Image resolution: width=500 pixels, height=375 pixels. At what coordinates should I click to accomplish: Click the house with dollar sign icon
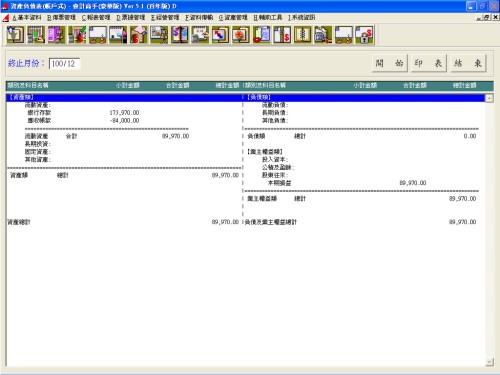click(x=139, y=35)
